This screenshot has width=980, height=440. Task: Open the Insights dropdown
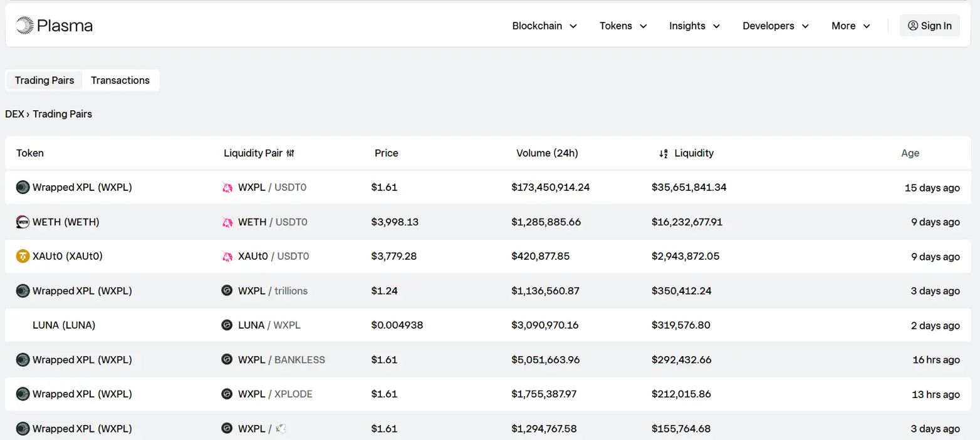tap(694, 26)
